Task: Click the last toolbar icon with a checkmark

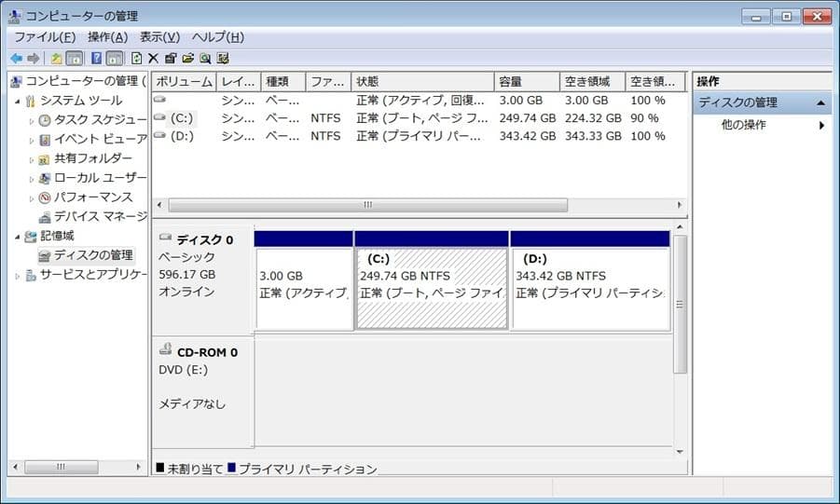Action: (x=223, y=58)
